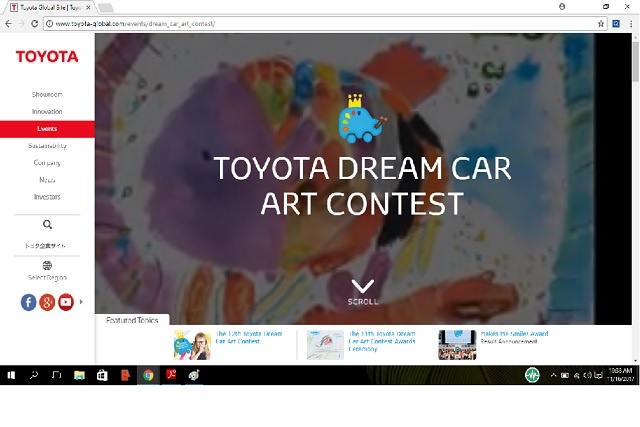This screenshot has width=640, height=427.
Task: Open Chrome's three-dot menu
Action: point(631,24)
